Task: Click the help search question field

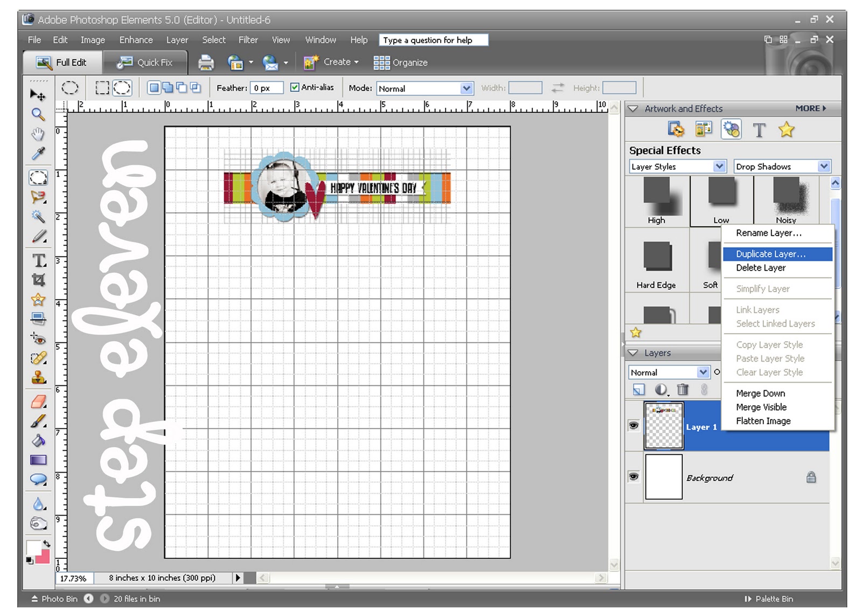Action: (x=433, y=40)
